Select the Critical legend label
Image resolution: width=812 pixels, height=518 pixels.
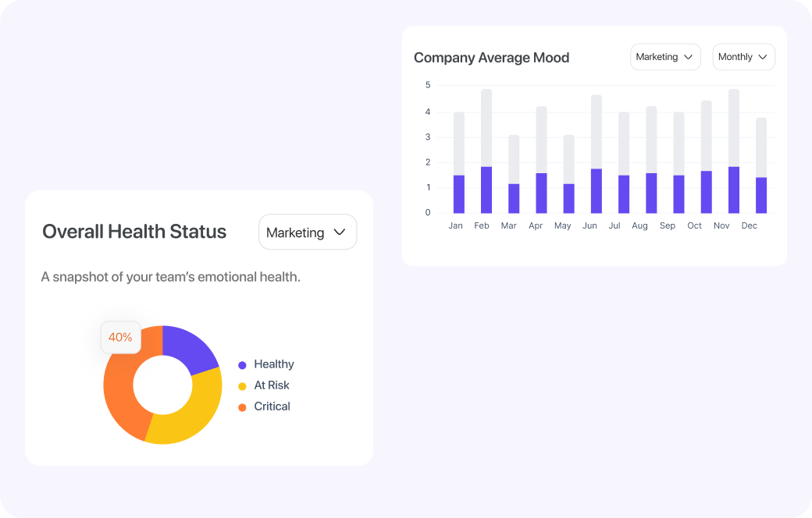[x=272, y=406]
